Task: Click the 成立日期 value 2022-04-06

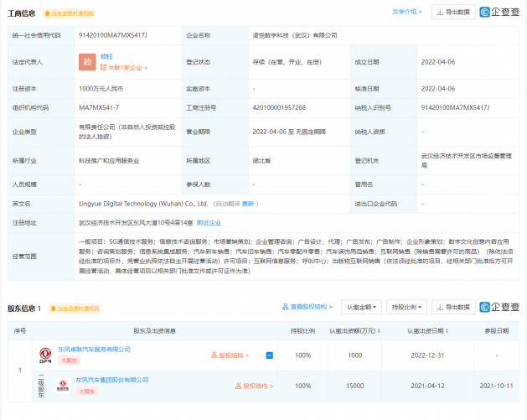Action: pyautogui.click(x=438, y=62)
